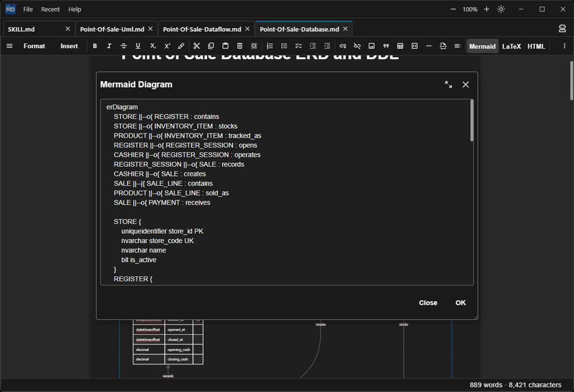Click inside the Mermaid code text area

coord(287,192)
